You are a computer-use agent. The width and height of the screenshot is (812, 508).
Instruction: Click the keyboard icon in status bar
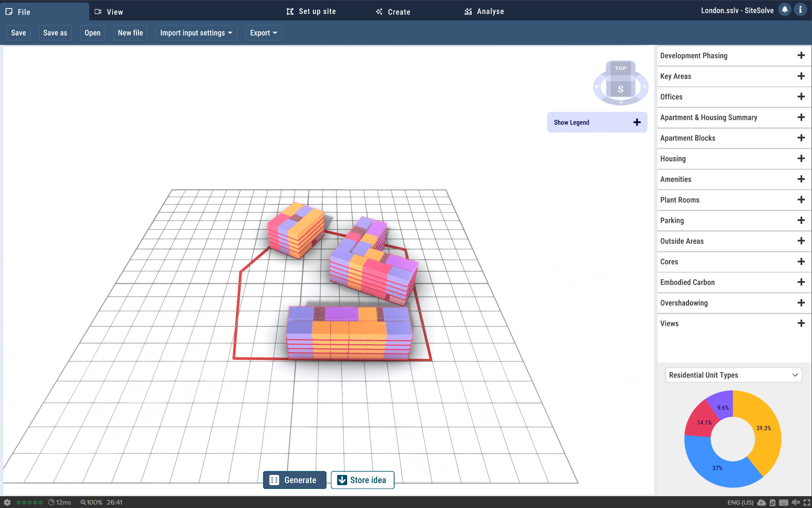point(784,502)
